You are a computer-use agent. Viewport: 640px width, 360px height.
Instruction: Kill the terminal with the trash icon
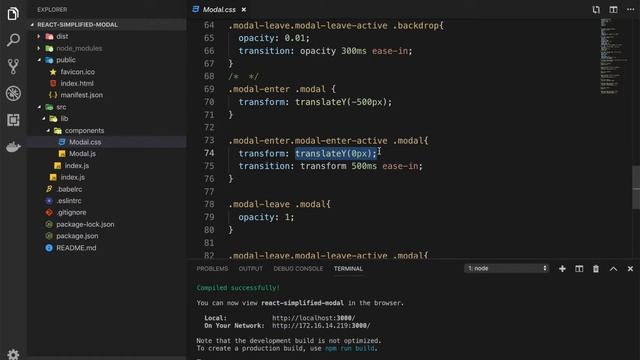tap(596, 269)
